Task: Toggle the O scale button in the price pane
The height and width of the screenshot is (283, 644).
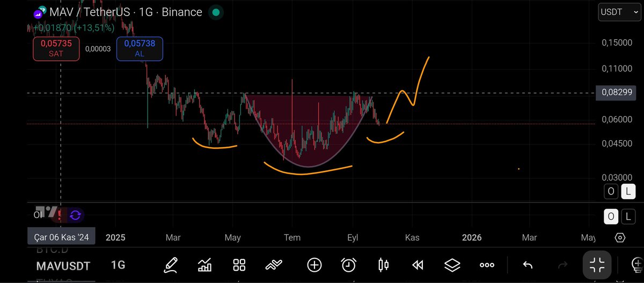Action: pyautogui.click(x=611, y=191)
